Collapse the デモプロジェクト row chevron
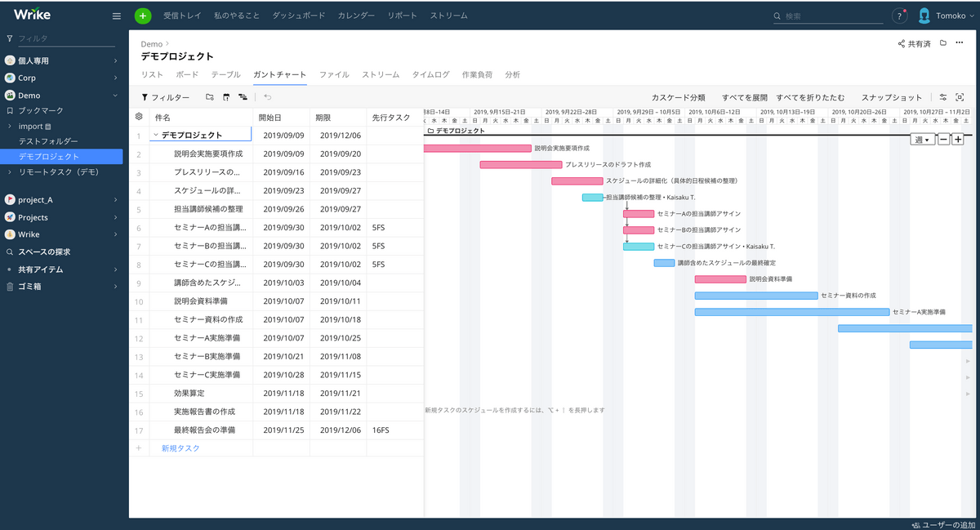The image size is (980, 530). pos(155,136)
